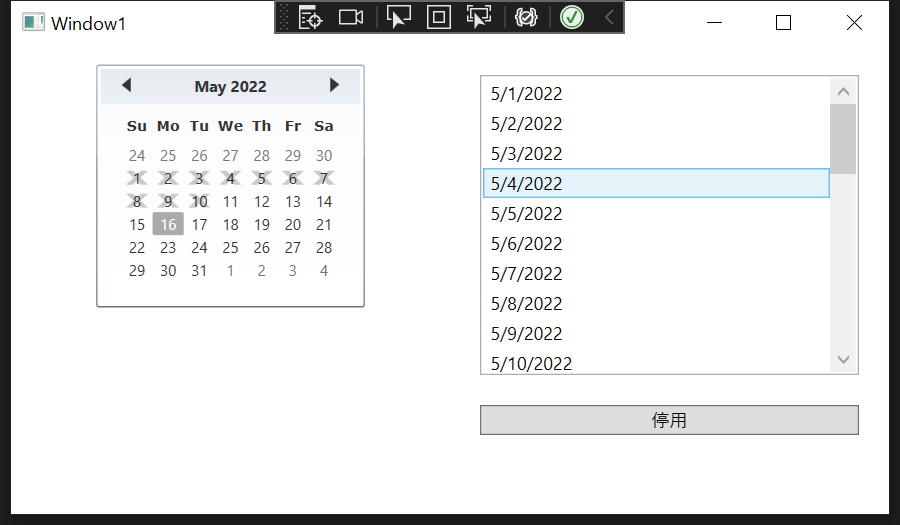Select the 5/9/2022 list item
This screenshot has width=900, height=525.
[x=656, y=333]
